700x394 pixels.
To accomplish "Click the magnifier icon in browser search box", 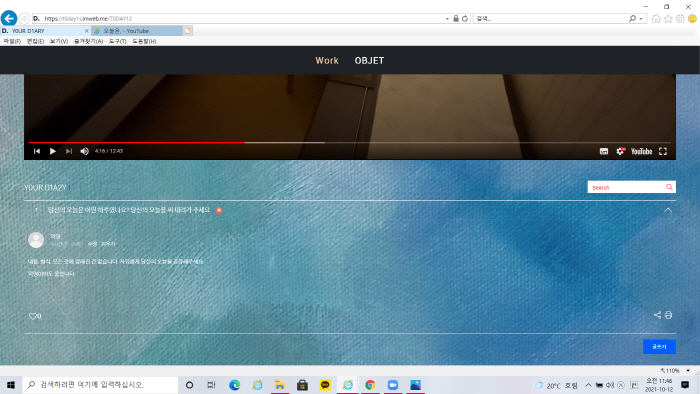I will tap(632, 19).
